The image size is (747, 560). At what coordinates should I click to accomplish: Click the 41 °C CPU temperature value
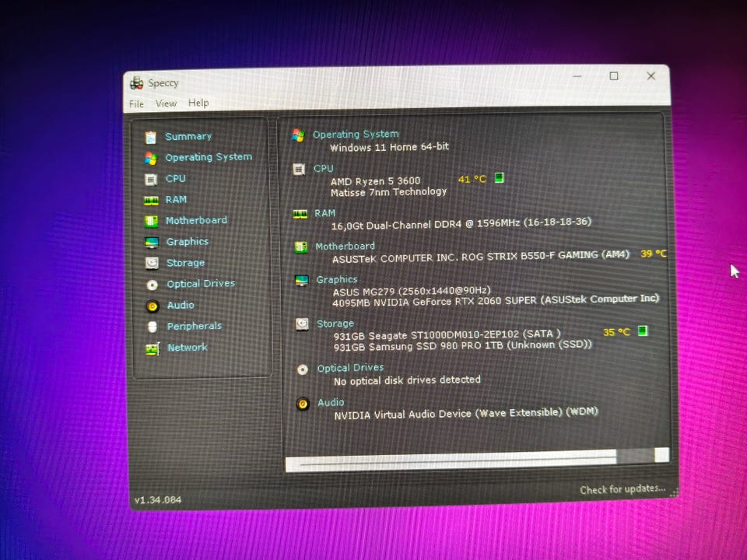(472, 179)
